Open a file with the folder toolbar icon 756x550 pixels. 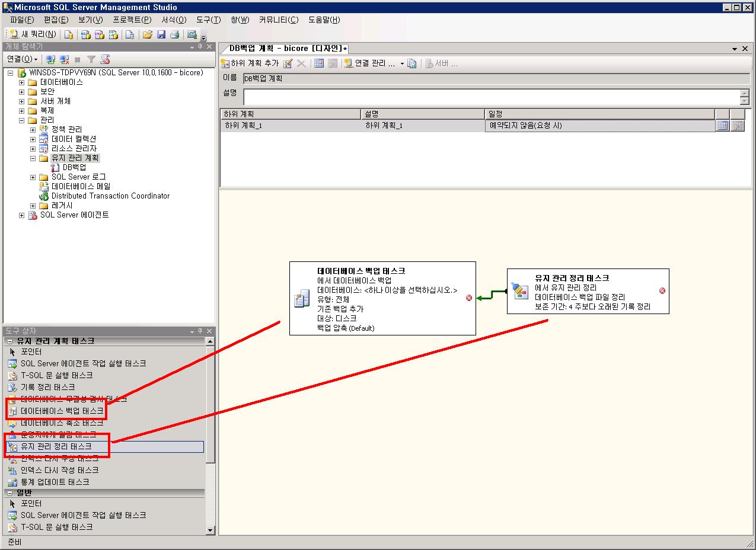pos(148,34)
